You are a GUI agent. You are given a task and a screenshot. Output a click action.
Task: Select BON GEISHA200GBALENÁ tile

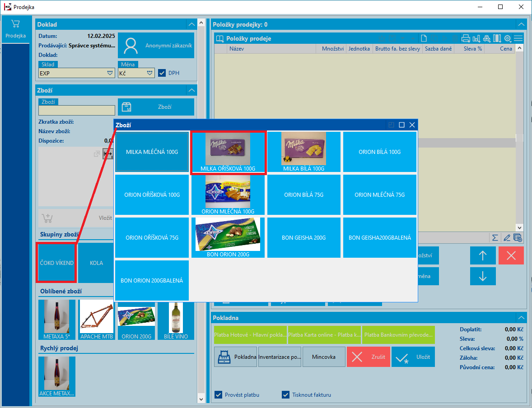380,237
